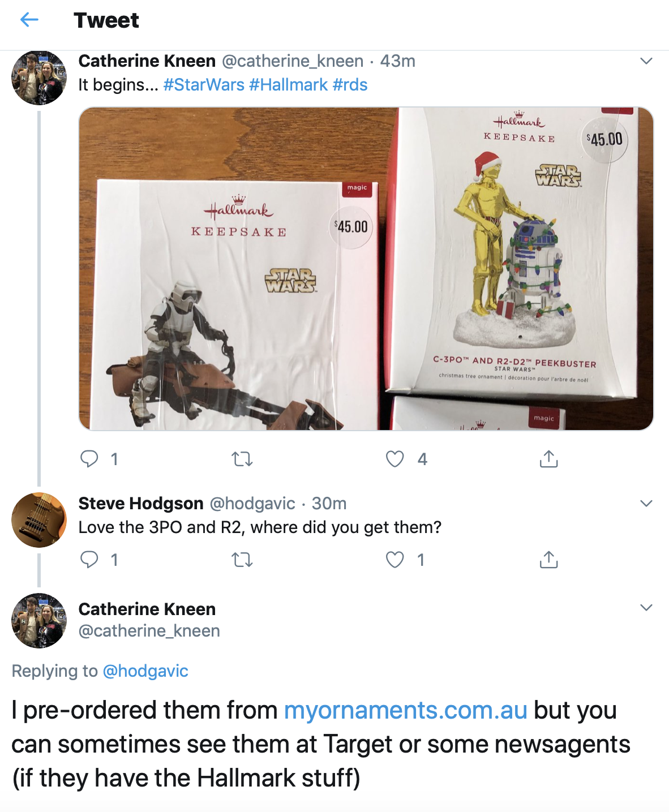
Task: Visit the myornaments.com.au link
Action: (x=405, y=710)
